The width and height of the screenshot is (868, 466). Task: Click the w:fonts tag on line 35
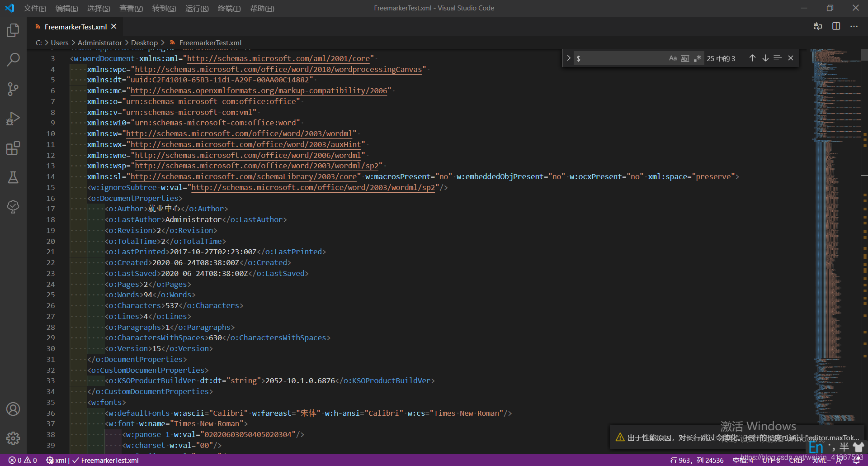coord(107,402)
